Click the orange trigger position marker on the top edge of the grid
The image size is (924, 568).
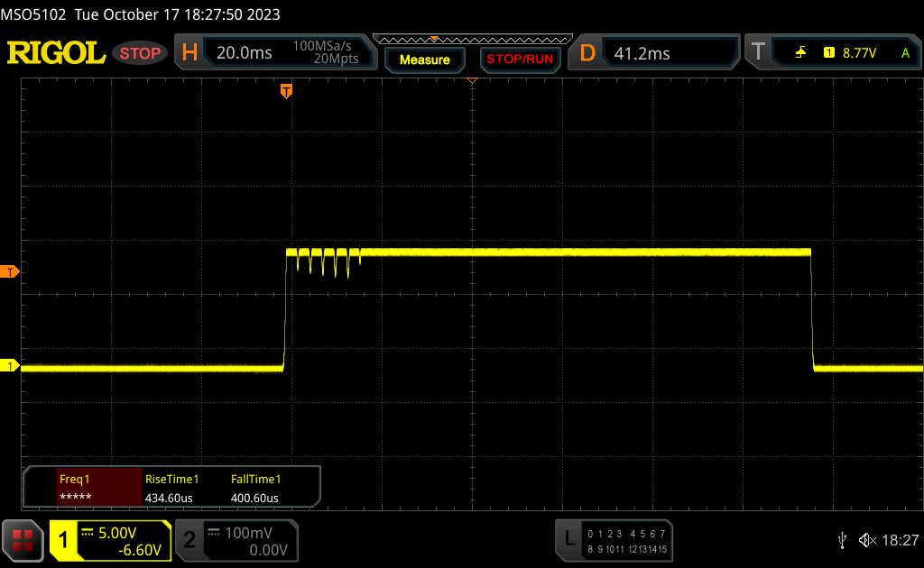(287, 90)
